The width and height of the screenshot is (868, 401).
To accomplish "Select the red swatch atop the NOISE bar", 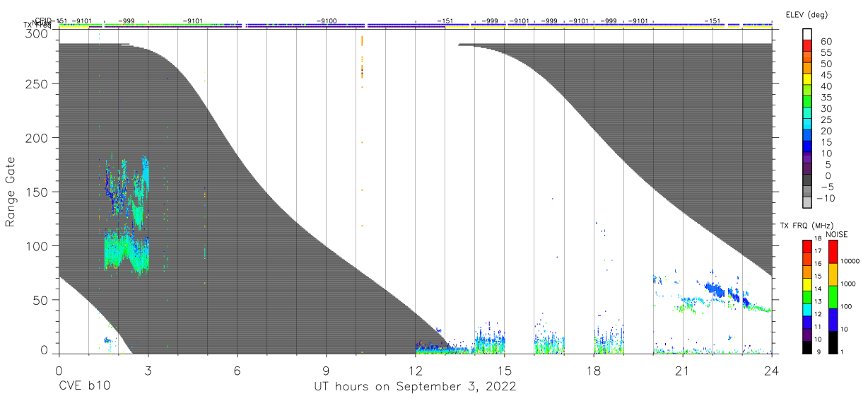I will (x=833, y=252).
